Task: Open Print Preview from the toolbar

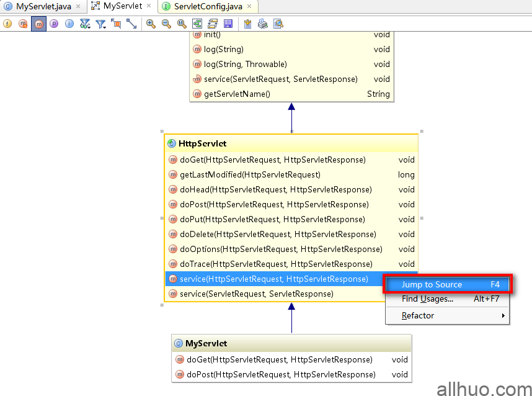Action: pyautogui.click(x=278, y=24)
